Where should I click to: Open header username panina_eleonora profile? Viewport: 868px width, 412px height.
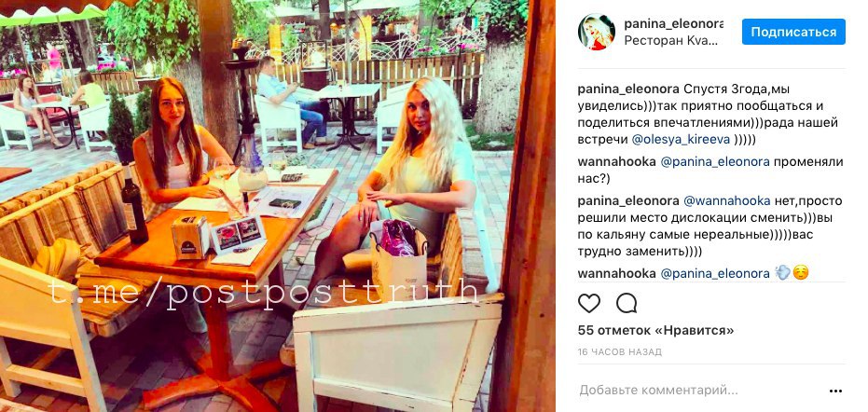coord(673,24)
